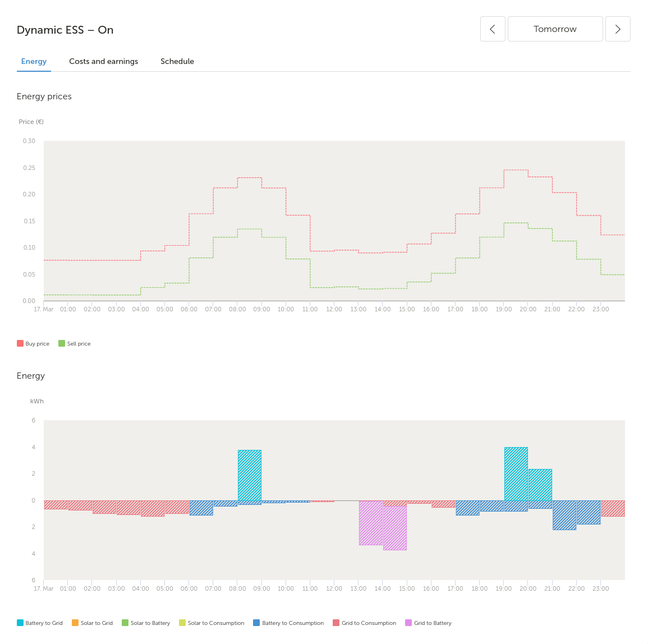Toggle Buy price series in legend
The width and height of the screenshot is (648, 644).
coord(33,343)
